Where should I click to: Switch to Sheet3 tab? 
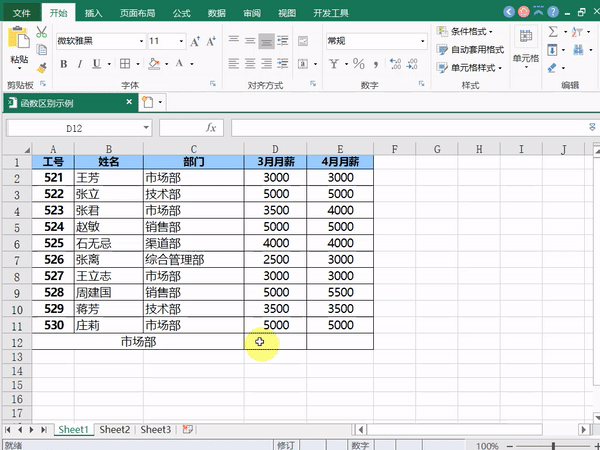coord(155,429)
